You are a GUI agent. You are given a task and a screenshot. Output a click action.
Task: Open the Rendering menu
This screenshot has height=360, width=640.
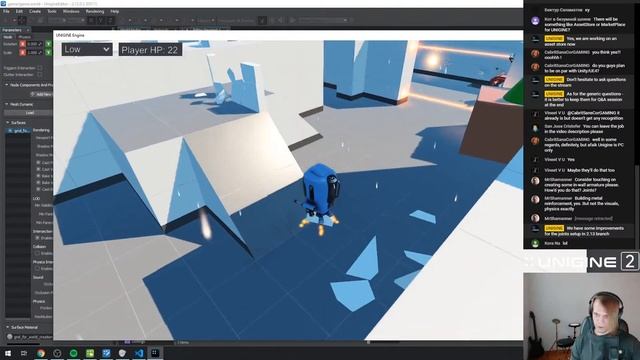point(95,11)
